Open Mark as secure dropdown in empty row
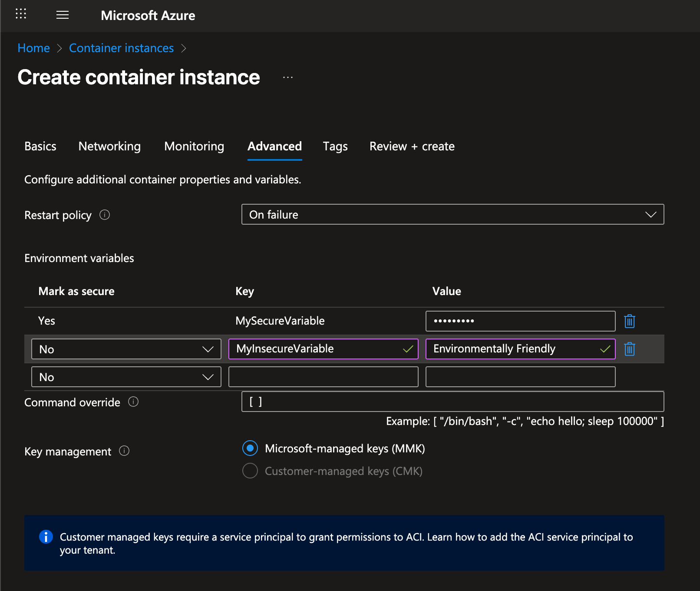This screenshot has height=591, width=700. coord(126,377)
